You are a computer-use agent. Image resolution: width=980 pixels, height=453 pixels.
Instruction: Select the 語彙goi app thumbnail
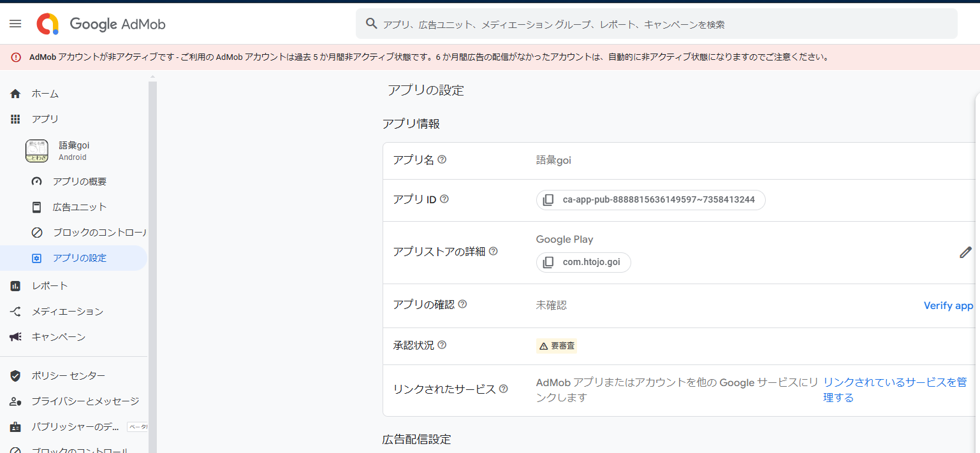point(37,151)
